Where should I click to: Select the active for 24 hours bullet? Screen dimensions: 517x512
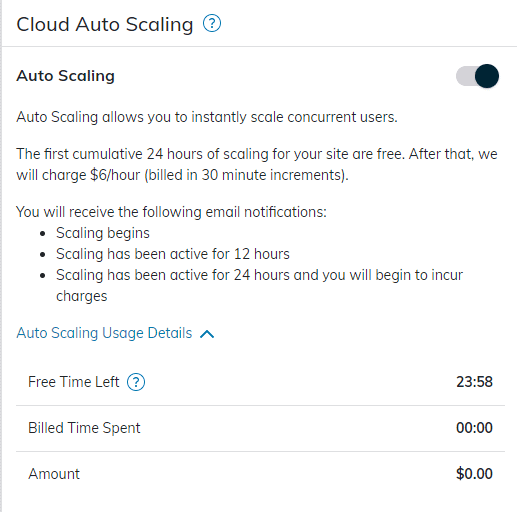[259, 286]
